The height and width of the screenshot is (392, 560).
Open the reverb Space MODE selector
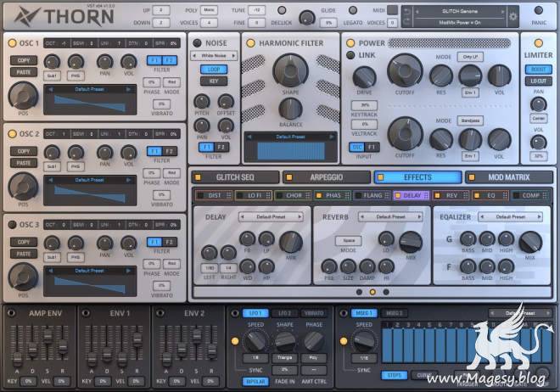pyautogui.click(x=348, y=241)
